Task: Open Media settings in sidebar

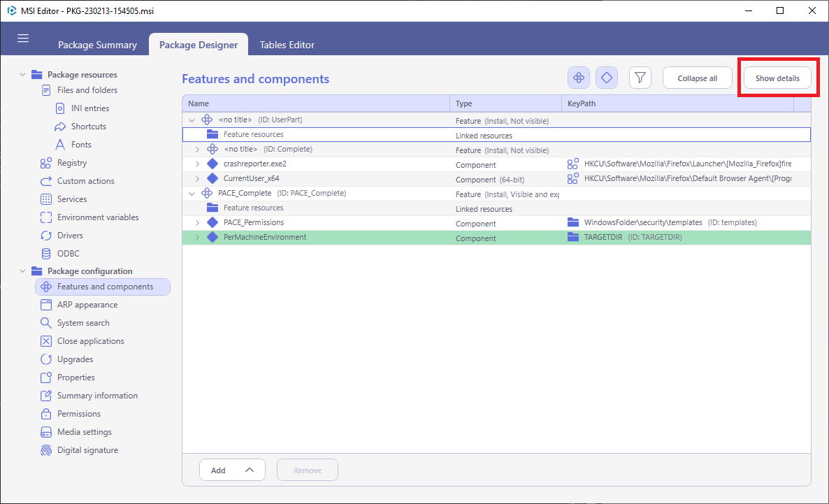Action: coord(85,432)
